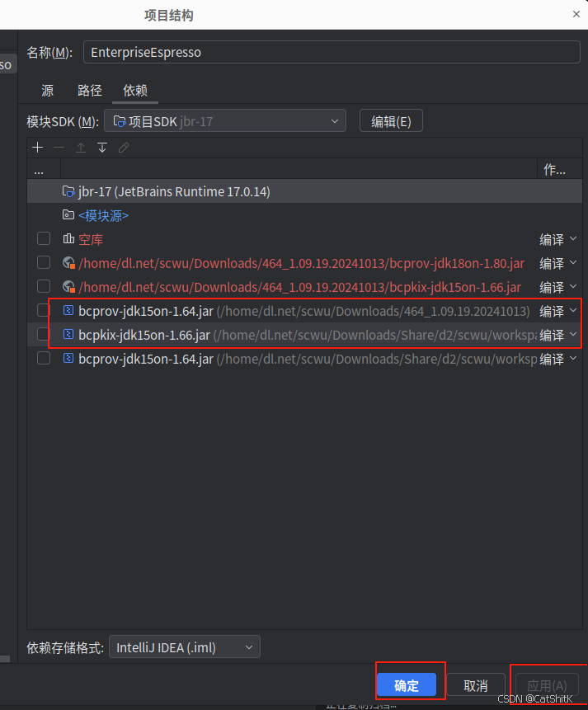Open scope dropdown 编译 for bcprov-jdk18on-1.80.jar
588x710 pixels.
pos(558,263)
